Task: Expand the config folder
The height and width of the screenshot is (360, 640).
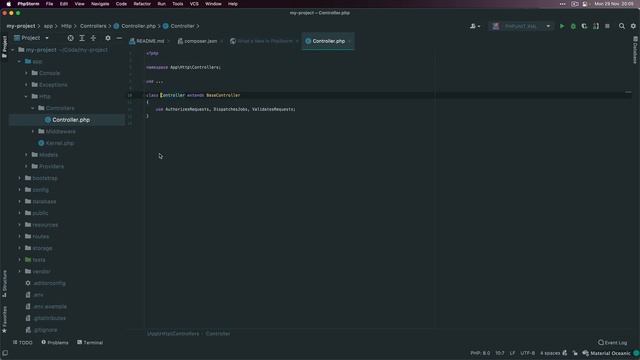Action: click(19, 190)
